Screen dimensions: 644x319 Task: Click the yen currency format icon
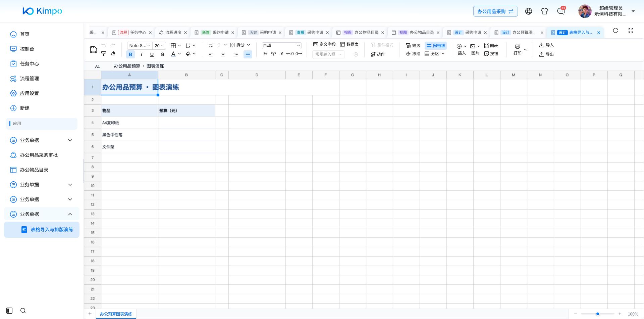pyautogui.click(x=281, y=54)
